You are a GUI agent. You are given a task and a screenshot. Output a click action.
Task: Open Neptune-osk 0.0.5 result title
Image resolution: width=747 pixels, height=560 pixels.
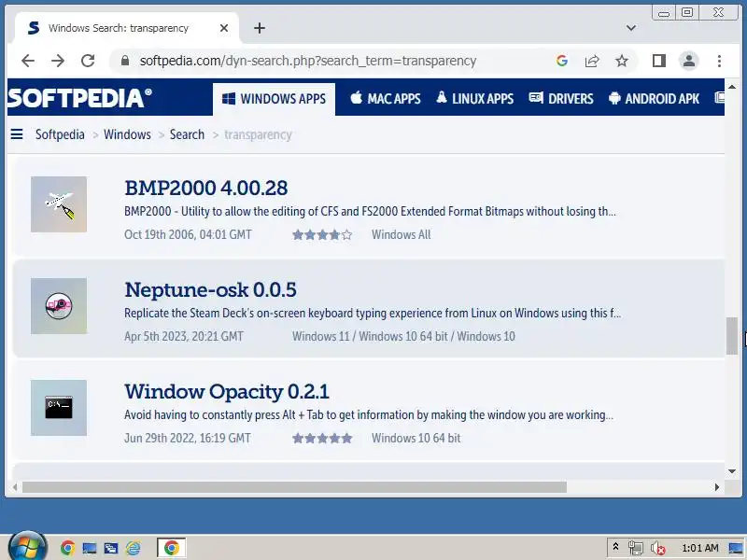click(210, 290)
